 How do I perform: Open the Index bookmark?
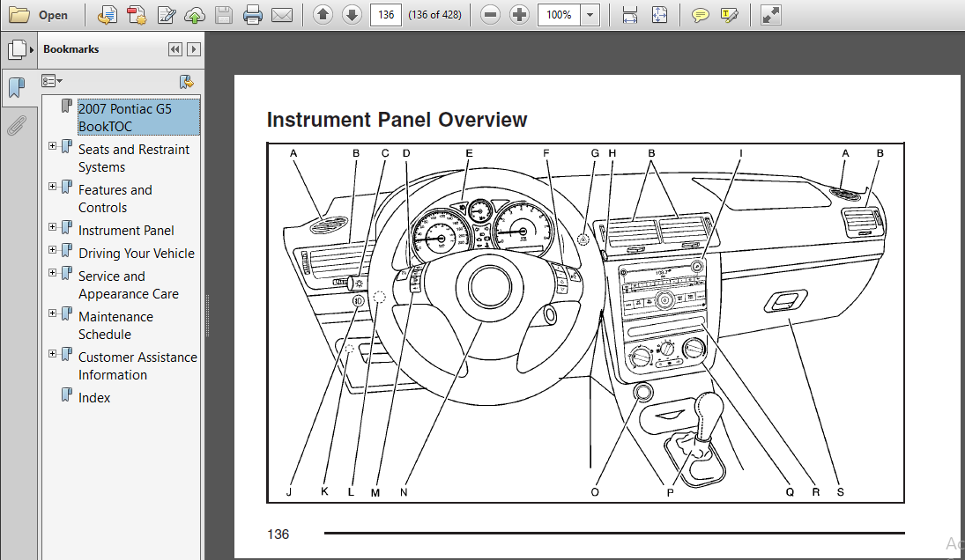94,398
